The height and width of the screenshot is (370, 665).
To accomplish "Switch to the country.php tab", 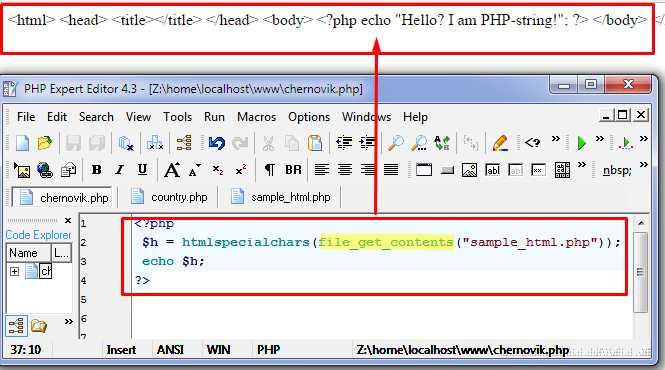I will [x=168, y=197].
